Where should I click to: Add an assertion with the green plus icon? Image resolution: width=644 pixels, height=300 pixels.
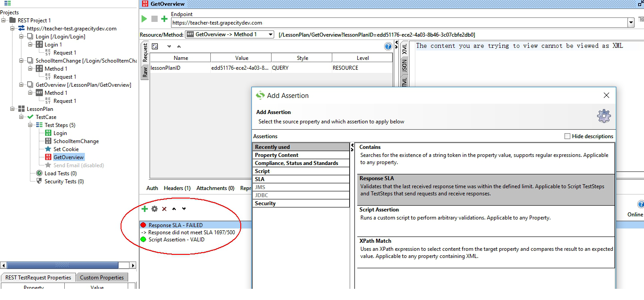pyautogui.click(x=145, y=209)
